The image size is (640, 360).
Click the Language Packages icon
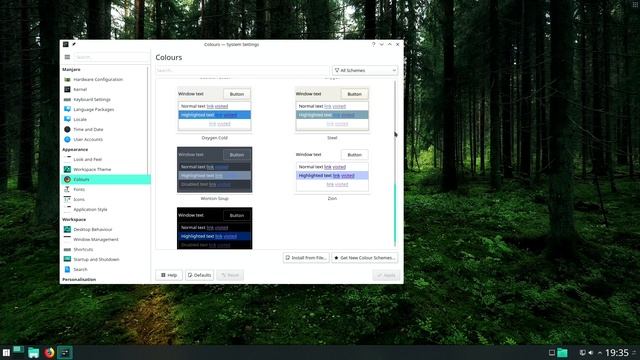point(67,109)
